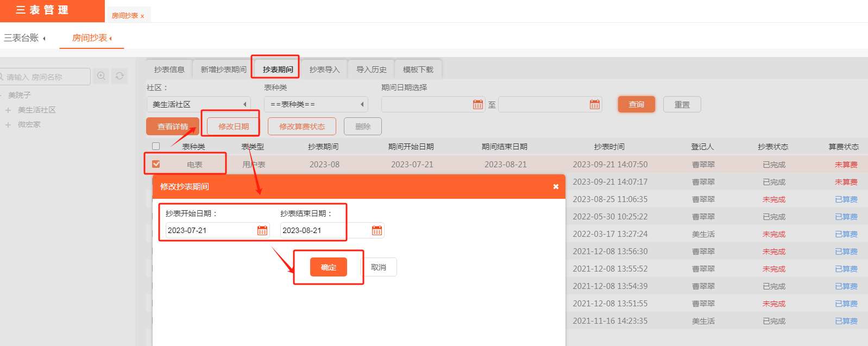Open calendar for 抄表开始日期 field

coord(262,230)
